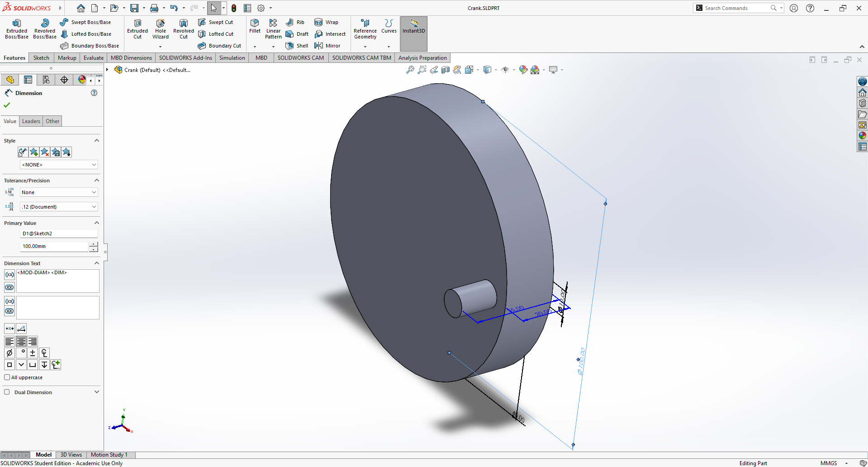Select the Rib feature
Screen dimensions: 868x467
295,22
